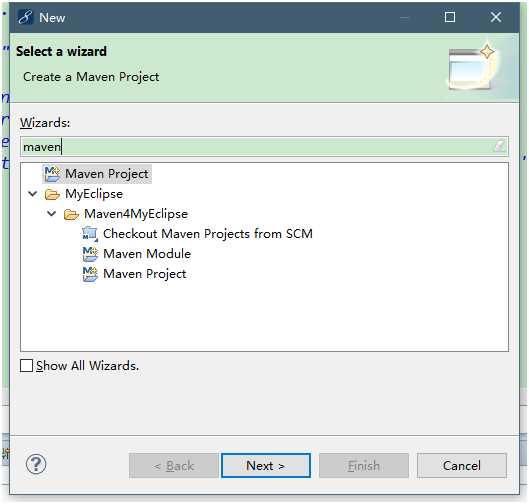The width and height of the screenshot is (529, 504).
Task: Clear the wizard filter text with eraser icon
Action: click(x=499, y=146)
